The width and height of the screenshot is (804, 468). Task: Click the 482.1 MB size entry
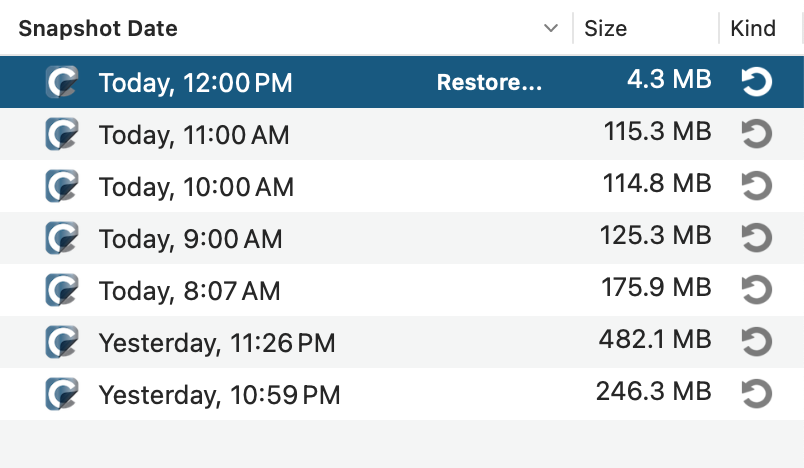tap(655, 340)
